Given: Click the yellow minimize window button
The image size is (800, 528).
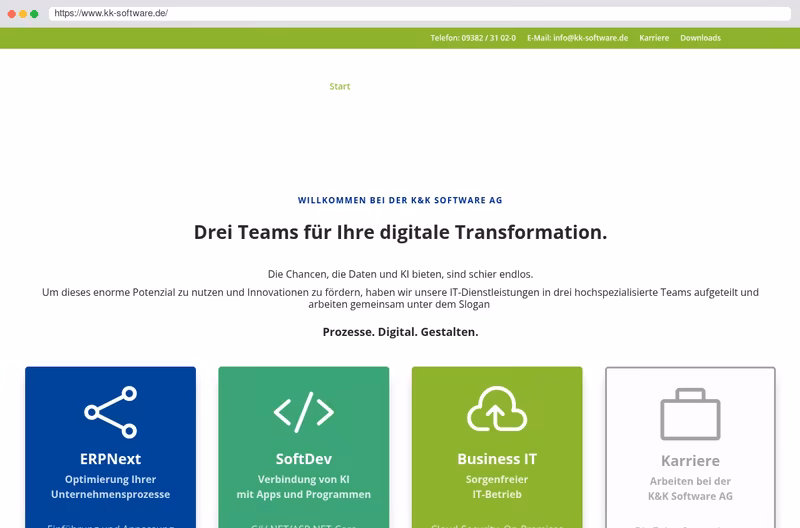Looking at the screenshot, I should point(23,14).
